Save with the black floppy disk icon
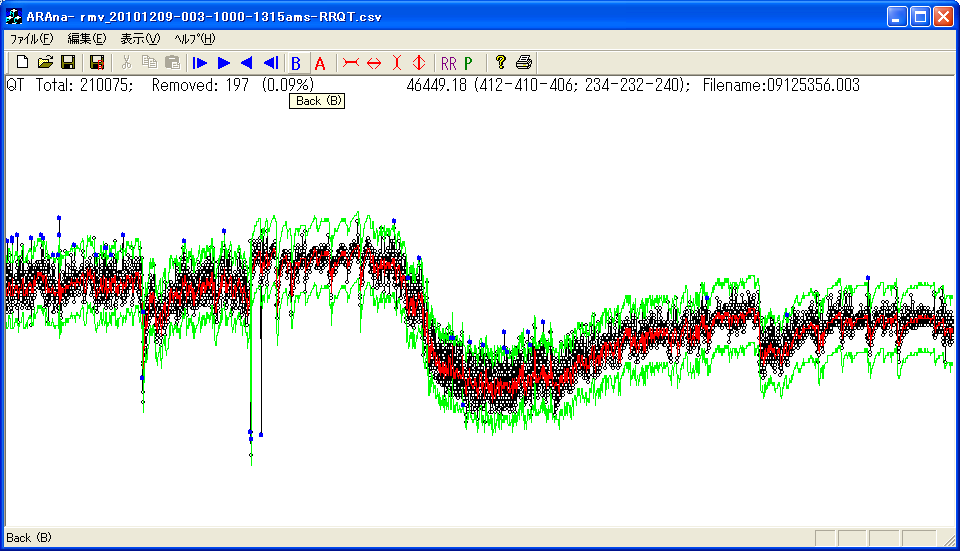This screenshot has width=960, height=551. click(68, 63)
